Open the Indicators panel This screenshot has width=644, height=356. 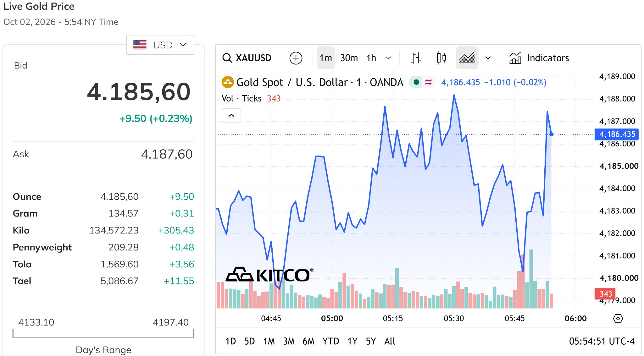pos(539,58)
